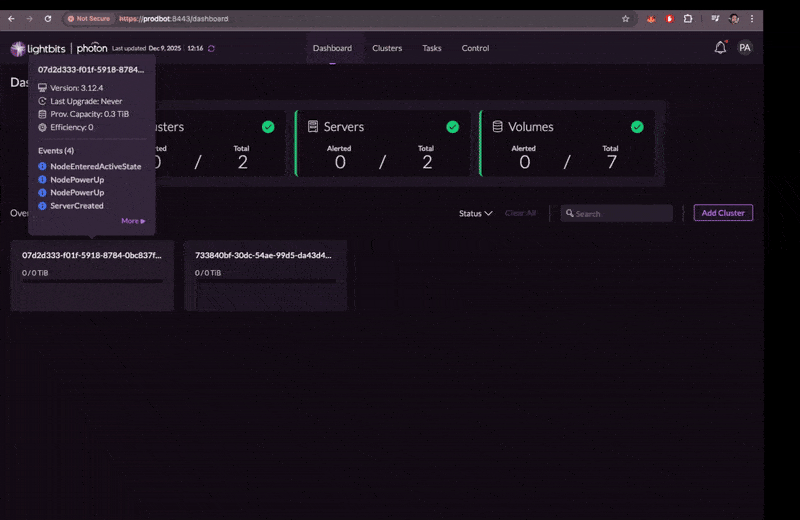Switch to the Clusters tab
This screenshot has height=520, width=800.
click(387, 48)
